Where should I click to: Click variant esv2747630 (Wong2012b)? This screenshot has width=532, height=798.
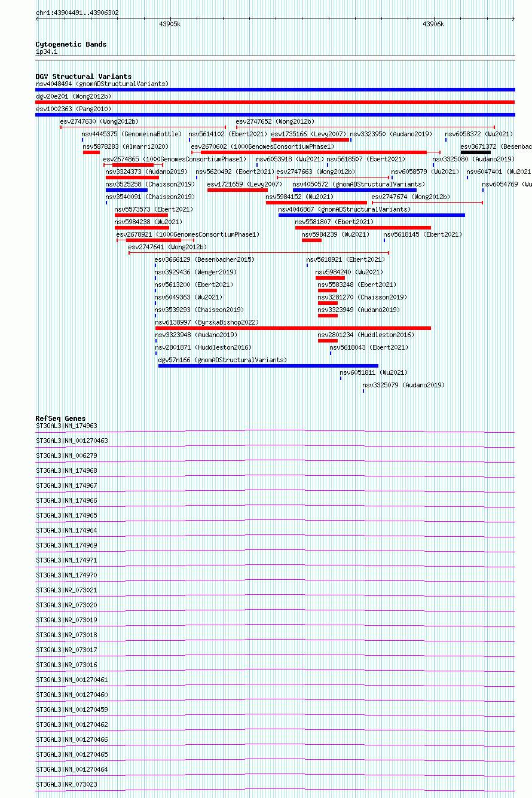[99, 121]
